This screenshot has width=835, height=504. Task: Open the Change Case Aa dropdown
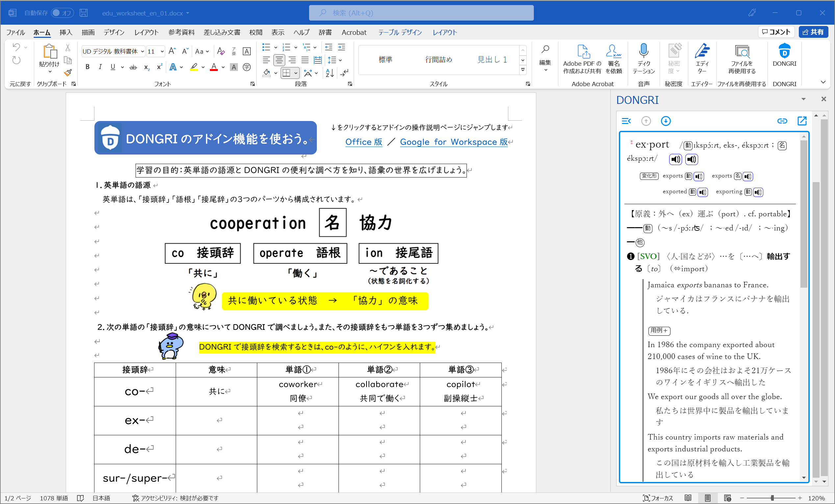point(202,52)
